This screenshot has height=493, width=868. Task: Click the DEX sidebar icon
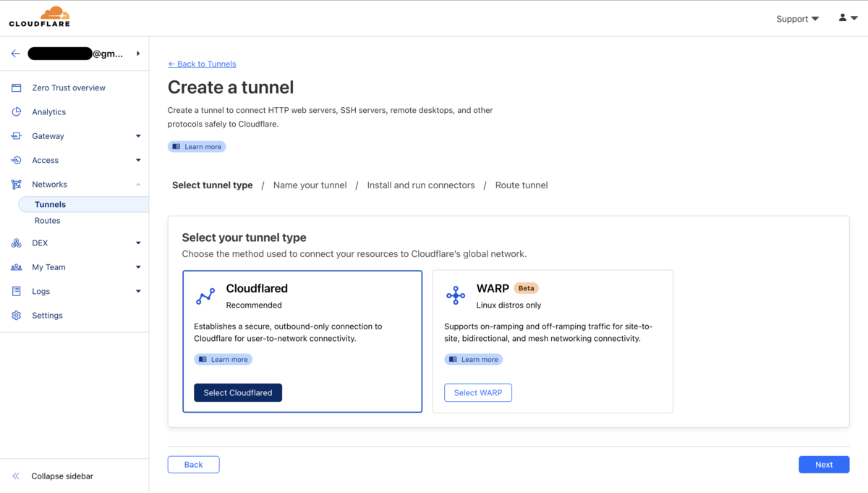(16, 243)
